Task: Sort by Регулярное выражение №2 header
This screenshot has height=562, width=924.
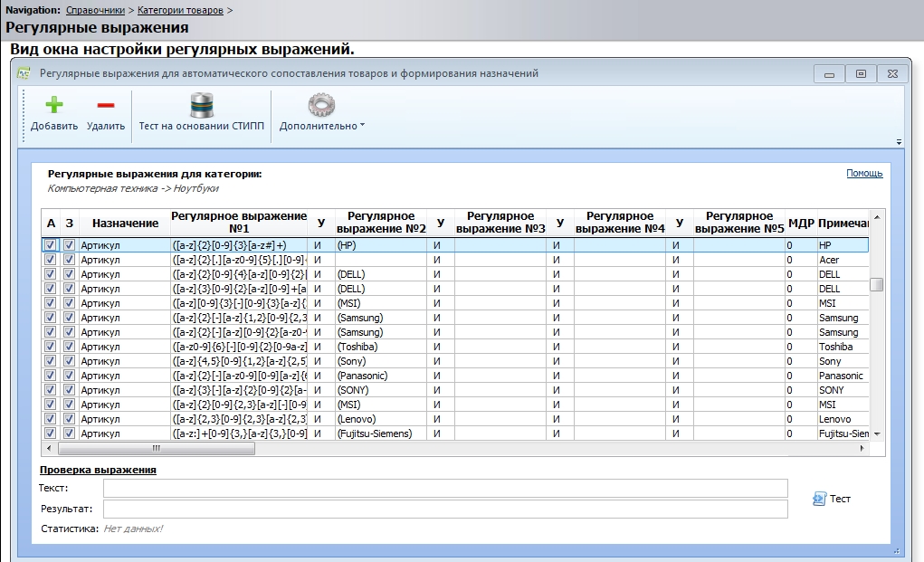Action: pyautogui.click(x=381, y=223)
